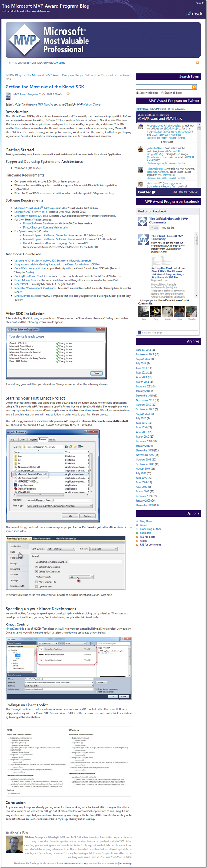Open the Kinect Mouse Cursor link
This screenshot has height=868, width=207.
(x=27, y=280)
